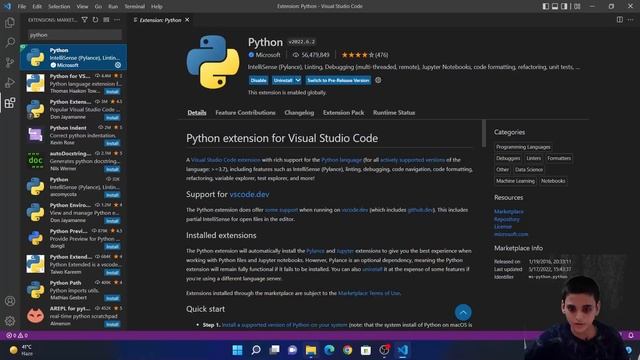Install the autoDocstring extension
This screenshot has width=640, height=360.
(112, 169)
